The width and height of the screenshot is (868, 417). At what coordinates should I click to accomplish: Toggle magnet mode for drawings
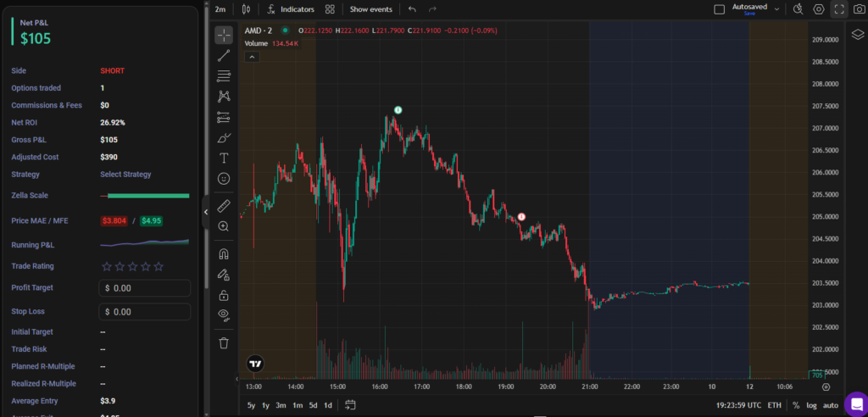point(224,253)
